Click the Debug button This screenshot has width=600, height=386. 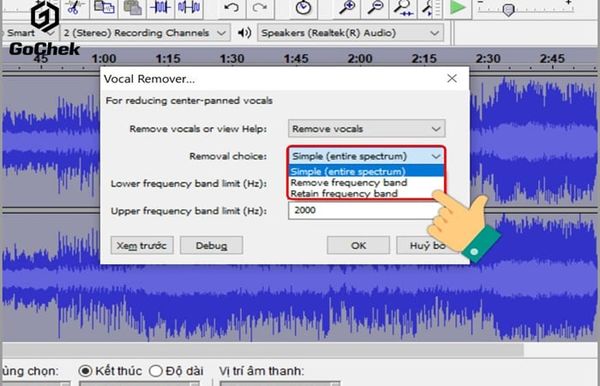[211, 245]
